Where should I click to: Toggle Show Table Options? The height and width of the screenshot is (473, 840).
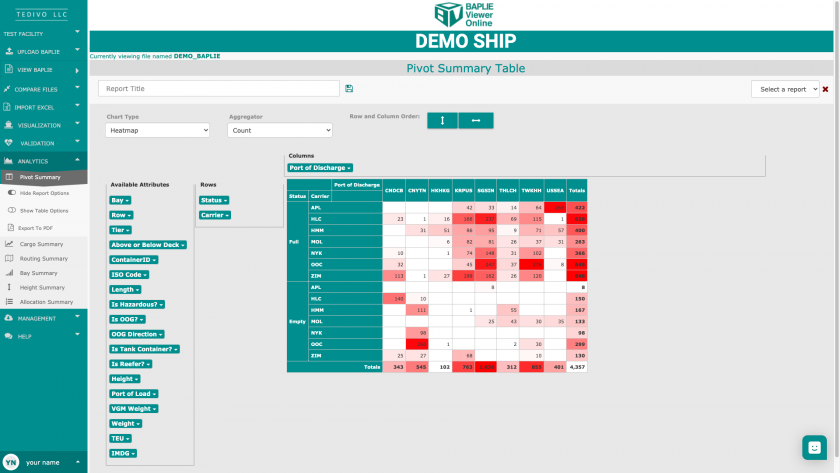pos(44,210)
